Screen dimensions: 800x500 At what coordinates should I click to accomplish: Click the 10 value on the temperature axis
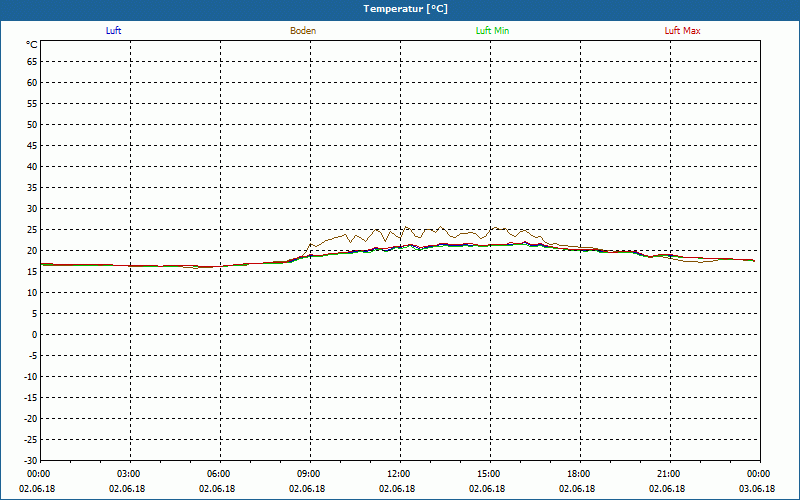click(32, 293)
